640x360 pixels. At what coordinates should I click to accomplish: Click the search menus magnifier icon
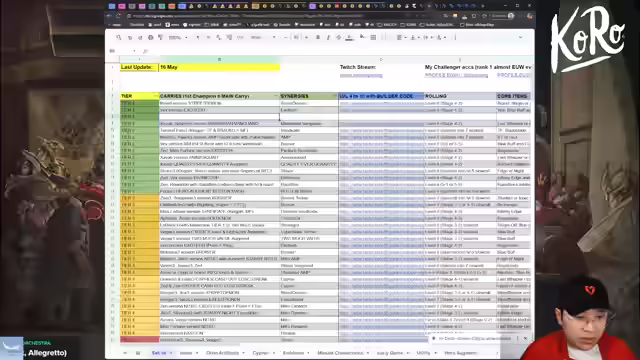(x=118, y=37)
